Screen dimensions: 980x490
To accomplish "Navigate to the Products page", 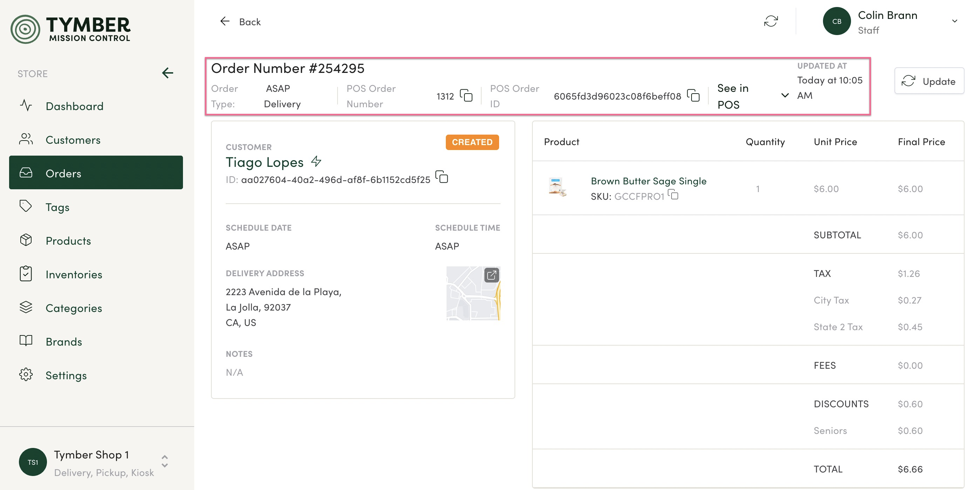I will click(x=96, y=240).
